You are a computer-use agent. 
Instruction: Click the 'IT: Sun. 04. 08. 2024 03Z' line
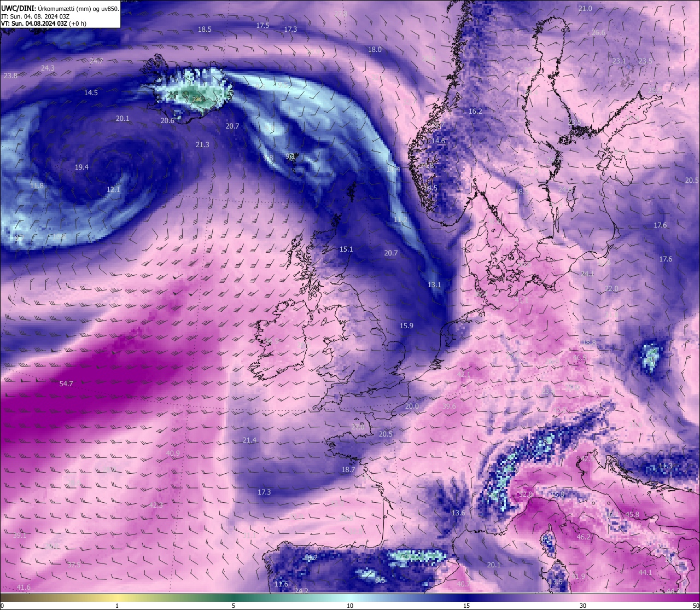(x=35, y=16)
